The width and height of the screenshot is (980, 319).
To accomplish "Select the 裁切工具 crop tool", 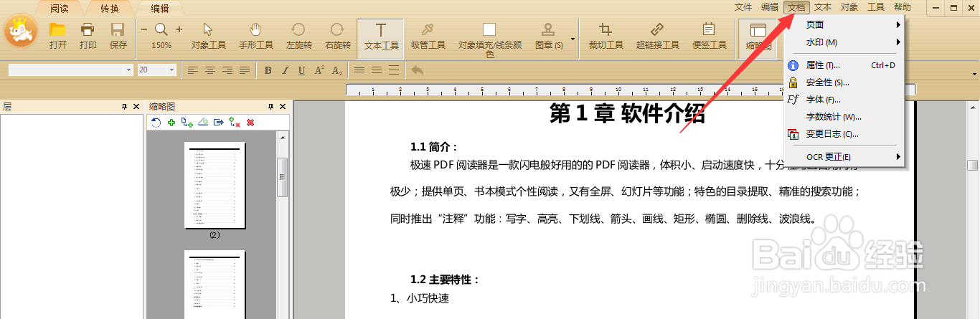I will [x=606, y=37].
